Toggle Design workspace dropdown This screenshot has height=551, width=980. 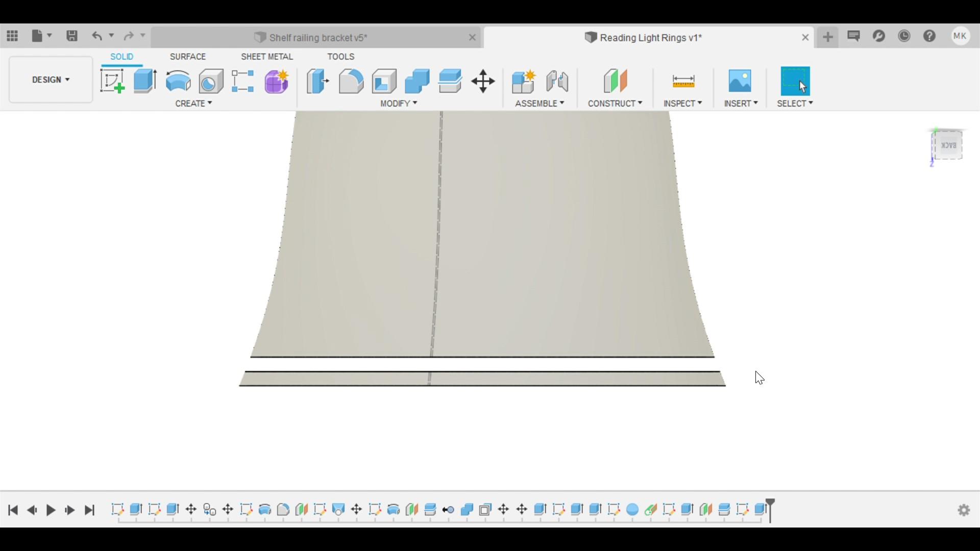51,80
